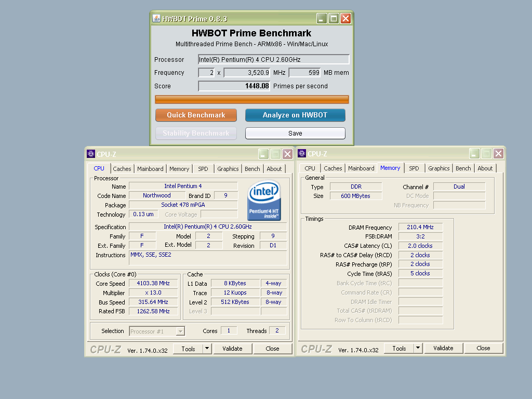Click the Rated FSB value 1262.58 MHz
This screenshot has height=399, width=532.
153,311
